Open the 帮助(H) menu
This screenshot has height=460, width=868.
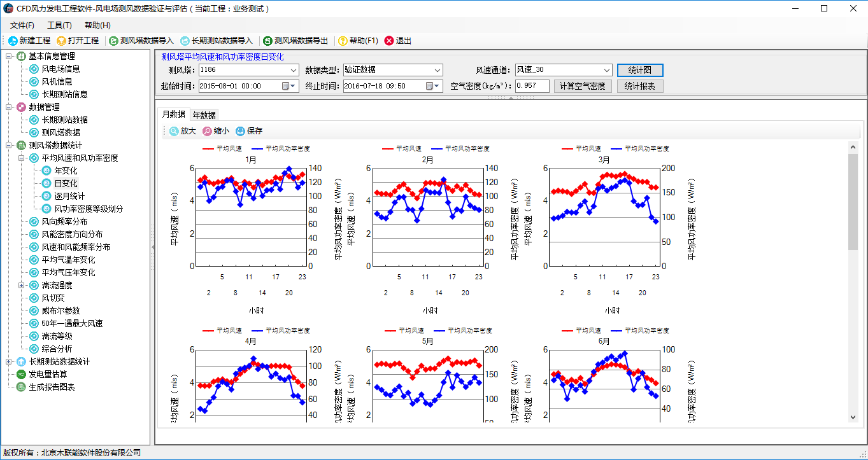97,25
